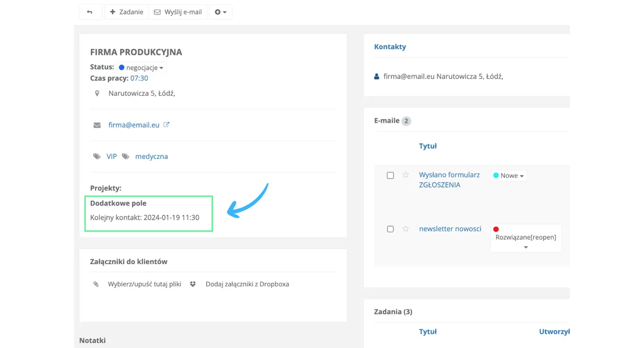Open the Nowe status dropdown
Screen dimensions: 644x348
click(x=508, y=176)
